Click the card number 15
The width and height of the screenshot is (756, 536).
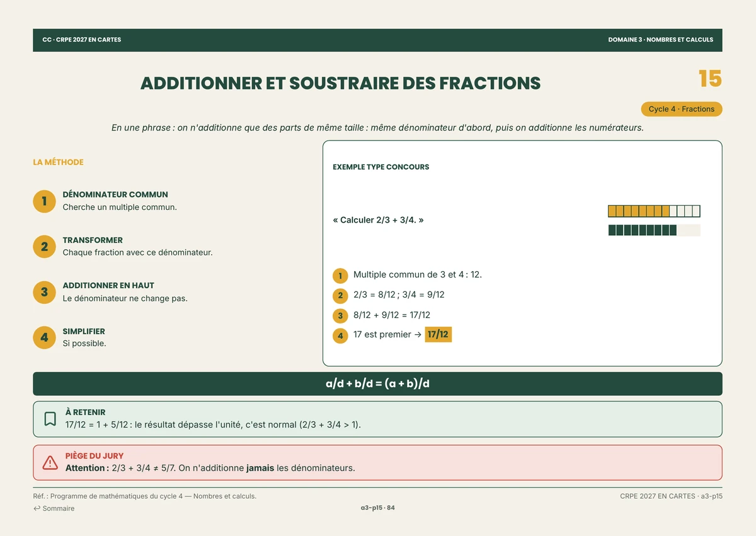pyautogui.click(x=710, y=79)
